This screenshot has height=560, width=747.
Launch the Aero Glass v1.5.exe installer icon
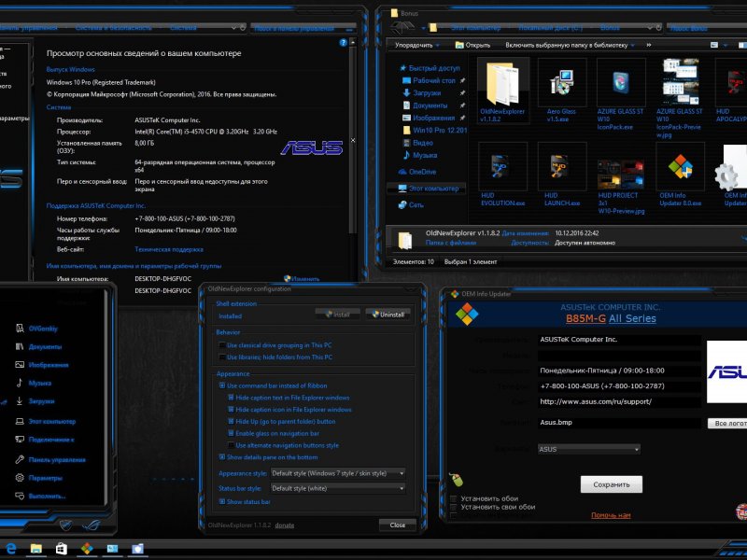tap(562, 83)
